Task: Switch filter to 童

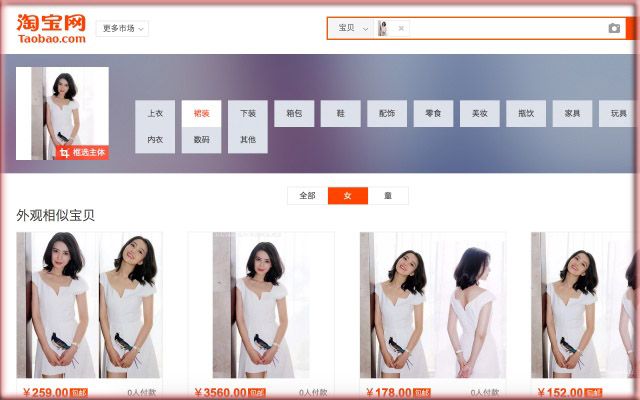Action: 388,196
